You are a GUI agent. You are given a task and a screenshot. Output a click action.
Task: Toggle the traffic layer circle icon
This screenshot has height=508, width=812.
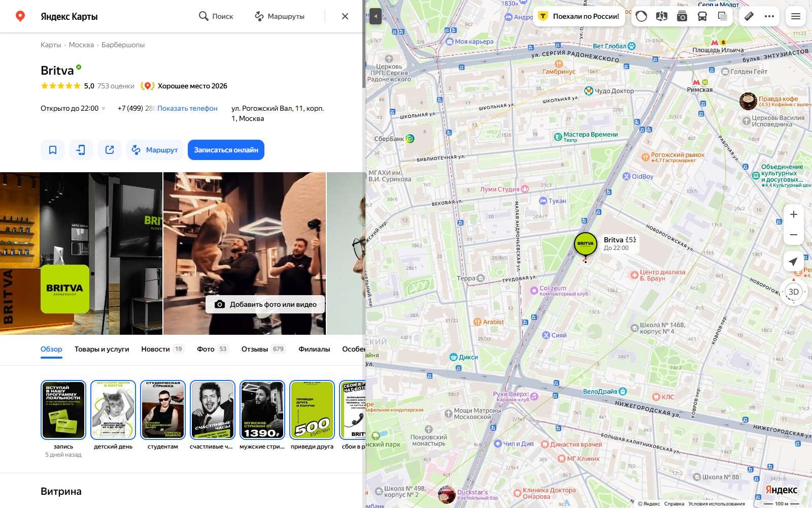tap(641, 16)
